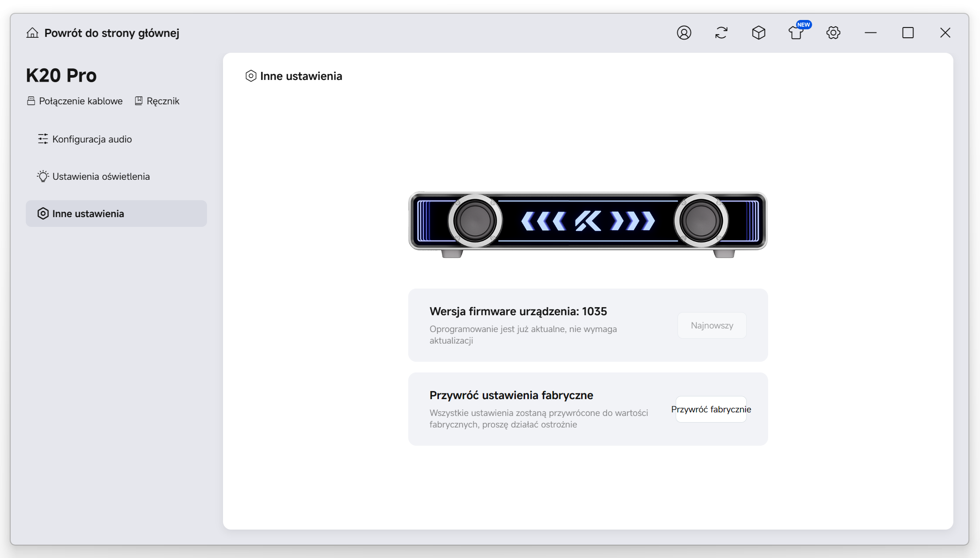This screenshot has width=980, height=558.
Task: Open Ustawienia oświetlenia section
Action: click(x=116, y=176)
